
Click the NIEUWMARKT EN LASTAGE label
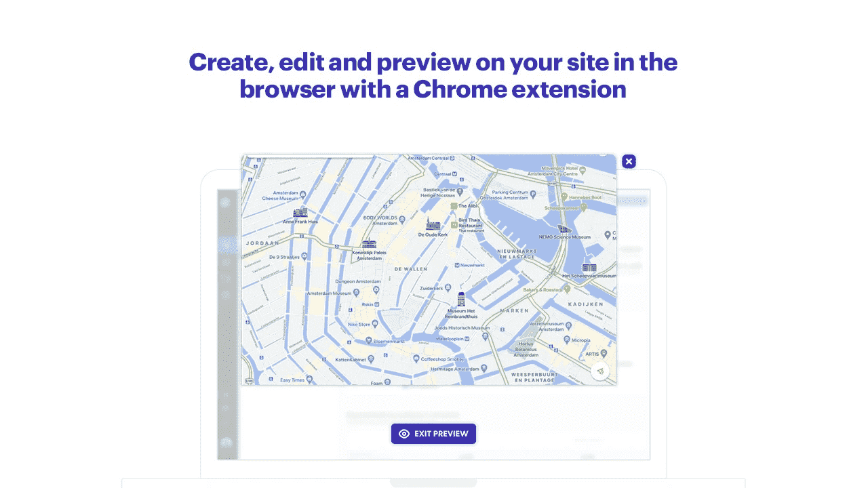tap(517, 253)
